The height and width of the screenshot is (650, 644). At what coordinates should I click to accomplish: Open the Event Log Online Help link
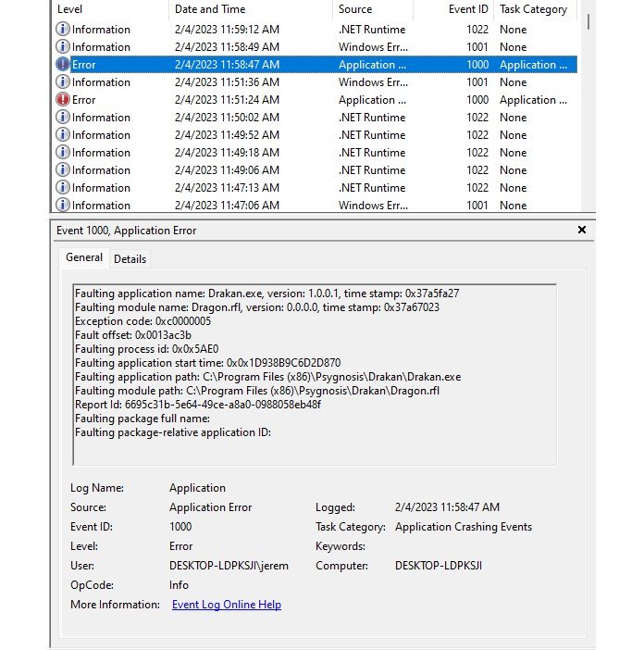click(x=227, y=605)
